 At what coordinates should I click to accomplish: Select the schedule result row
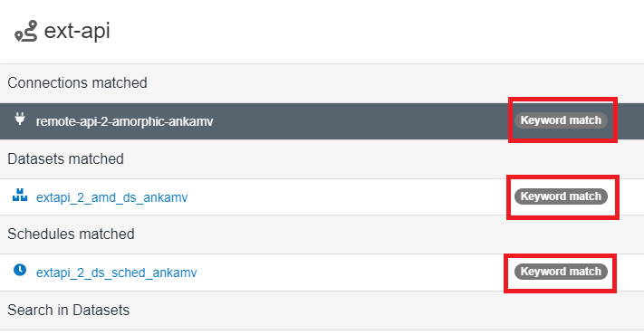click(x=322, y=273)
